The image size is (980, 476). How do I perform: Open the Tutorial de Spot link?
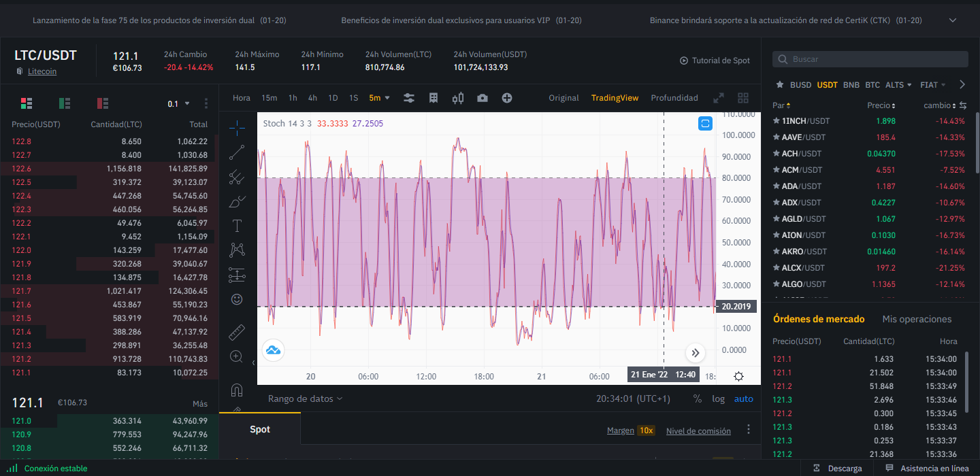(x=715, y=61)
